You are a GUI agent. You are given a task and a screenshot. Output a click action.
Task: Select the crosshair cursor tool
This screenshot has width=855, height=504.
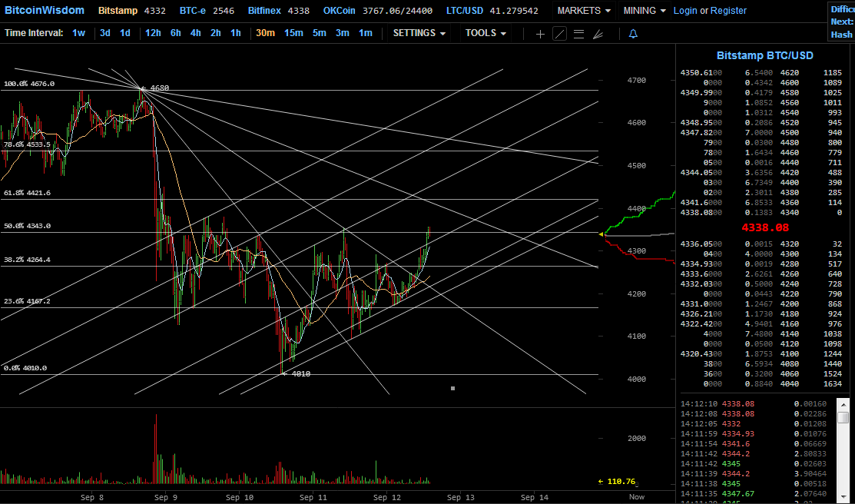coord(540,34)
